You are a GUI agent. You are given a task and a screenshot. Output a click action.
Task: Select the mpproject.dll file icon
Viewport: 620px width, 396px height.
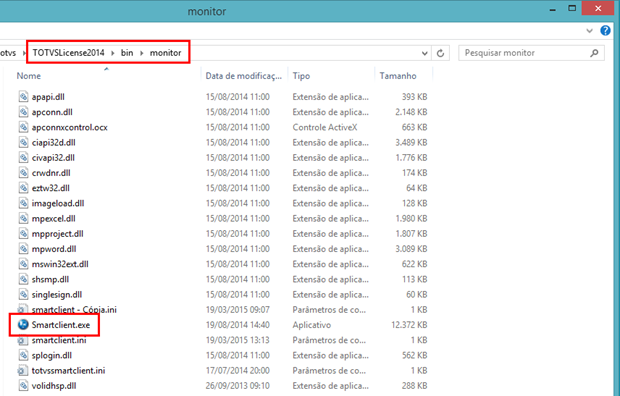coord(23,234)
